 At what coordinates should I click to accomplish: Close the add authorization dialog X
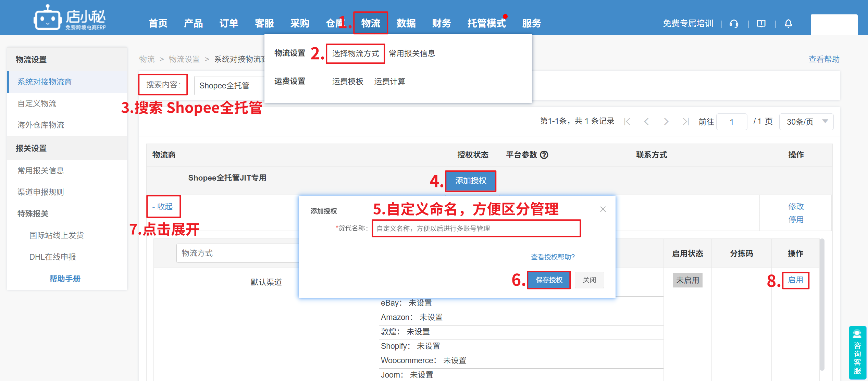click(x=603, y=209)
